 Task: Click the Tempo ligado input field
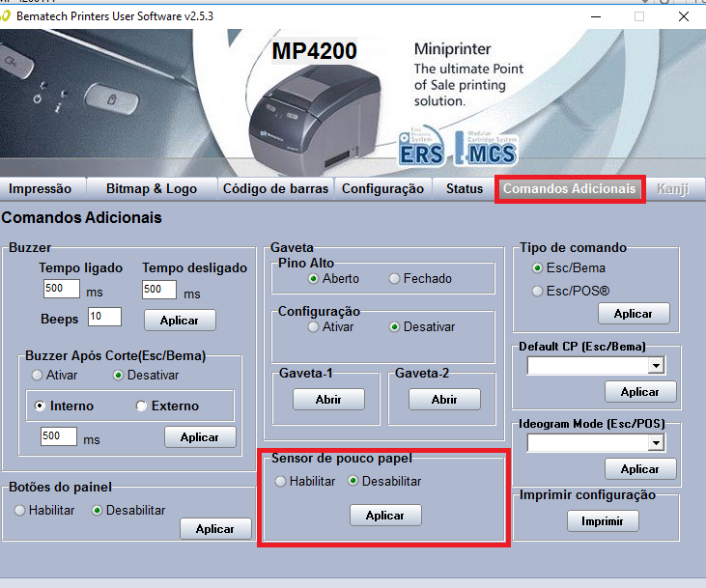[x=61, y=290]
